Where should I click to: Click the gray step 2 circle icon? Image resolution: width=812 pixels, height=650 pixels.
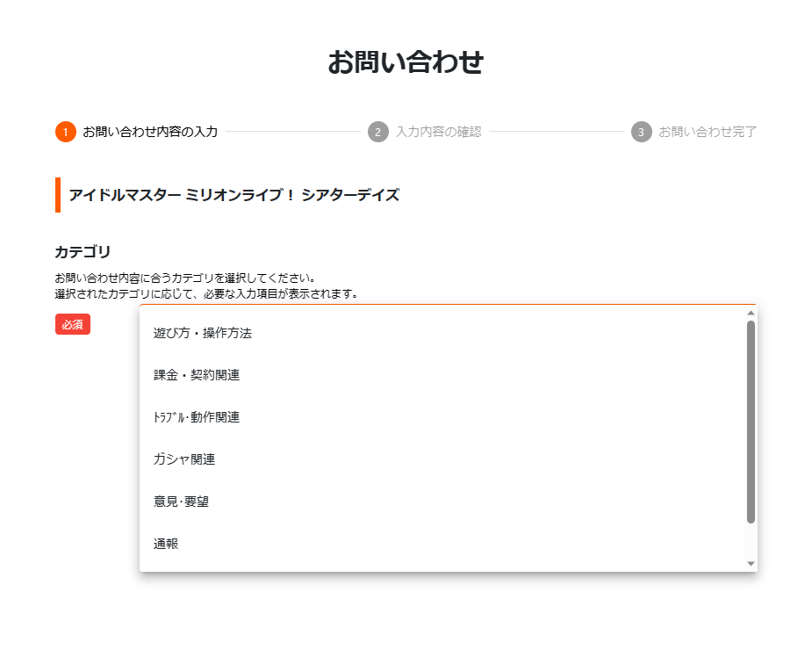tap(378, 132)
